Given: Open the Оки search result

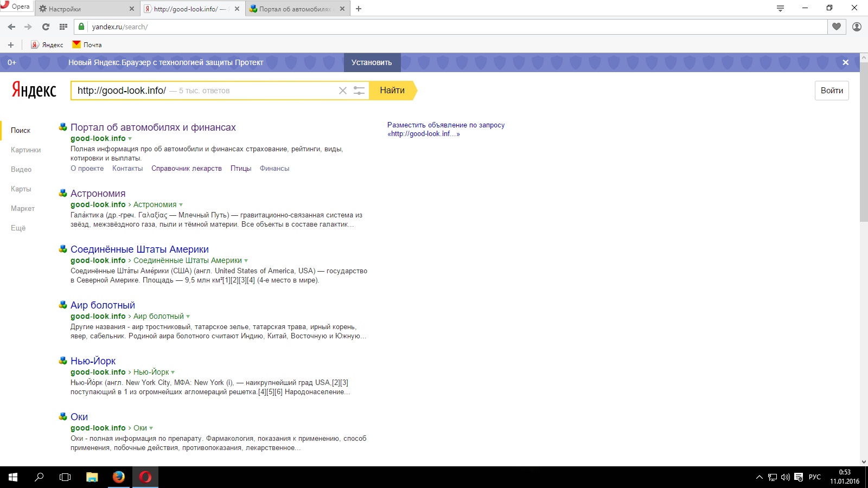Looking at the screenshot, I should coord(79,417).
